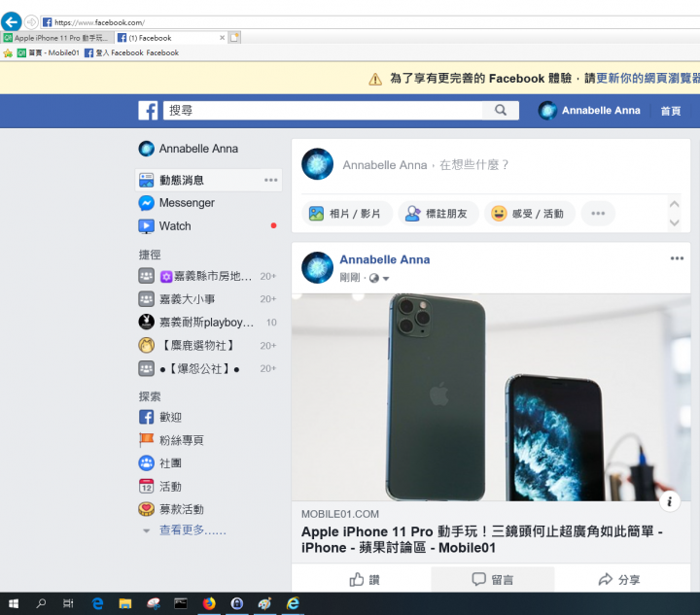
Task: Click the iPhone 11 Pro preview image
Action: [x=491, y=397]
